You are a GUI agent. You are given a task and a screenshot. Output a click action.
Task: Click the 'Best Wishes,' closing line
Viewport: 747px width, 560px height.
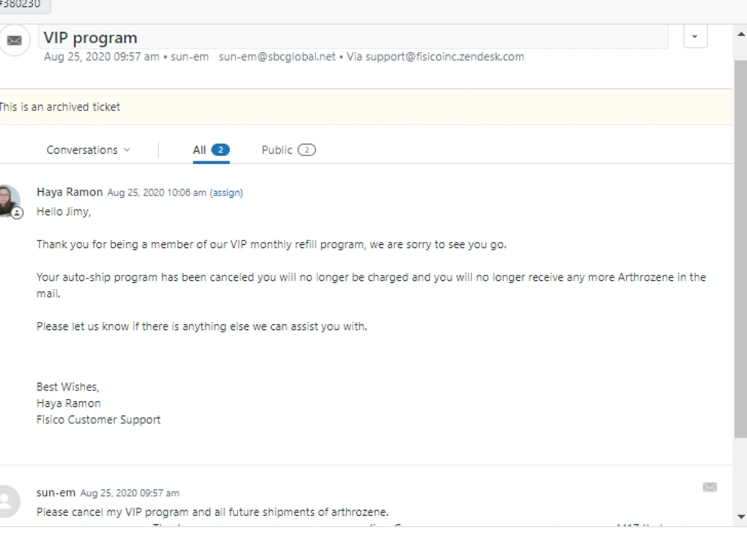[x=68, y=387]
